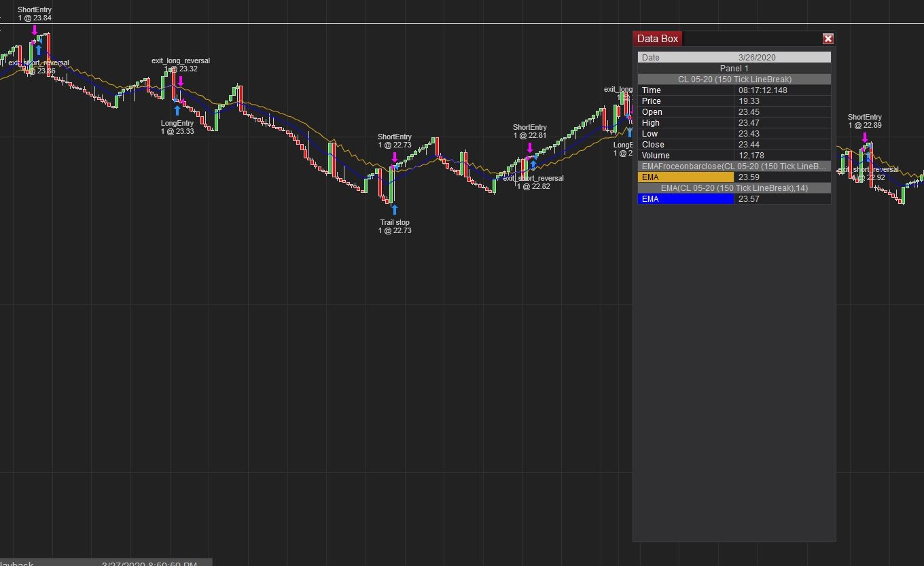The height and width of the screenshot is (566, 924).
Task: Select the Price value 19.33
Action: click(749, 101)
